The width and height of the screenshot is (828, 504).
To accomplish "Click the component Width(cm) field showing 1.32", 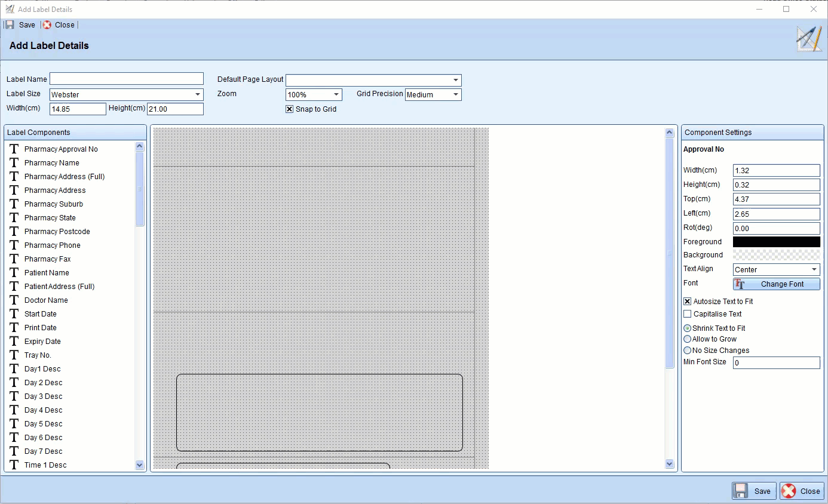I will pos(777,171).
